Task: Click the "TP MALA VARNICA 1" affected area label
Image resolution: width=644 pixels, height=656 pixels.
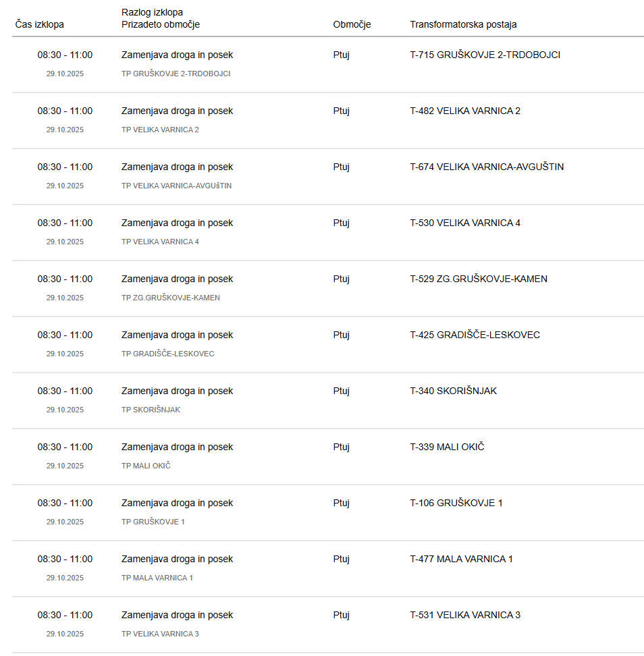Action: coord(157,578)
